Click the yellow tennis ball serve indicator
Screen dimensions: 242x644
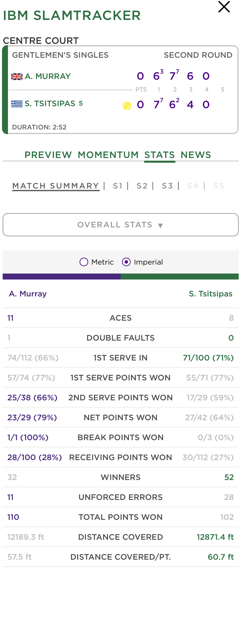pyautogui.click(x=127, y=106)
